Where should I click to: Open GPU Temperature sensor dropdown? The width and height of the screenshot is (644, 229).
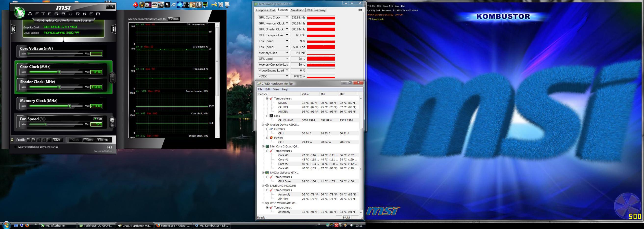[x=287, y=35]
